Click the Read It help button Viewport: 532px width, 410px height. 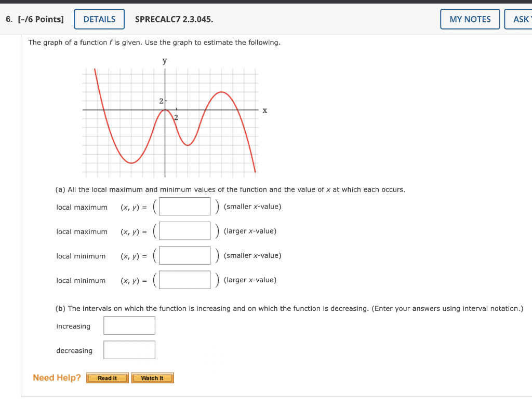tap(107, 378)
